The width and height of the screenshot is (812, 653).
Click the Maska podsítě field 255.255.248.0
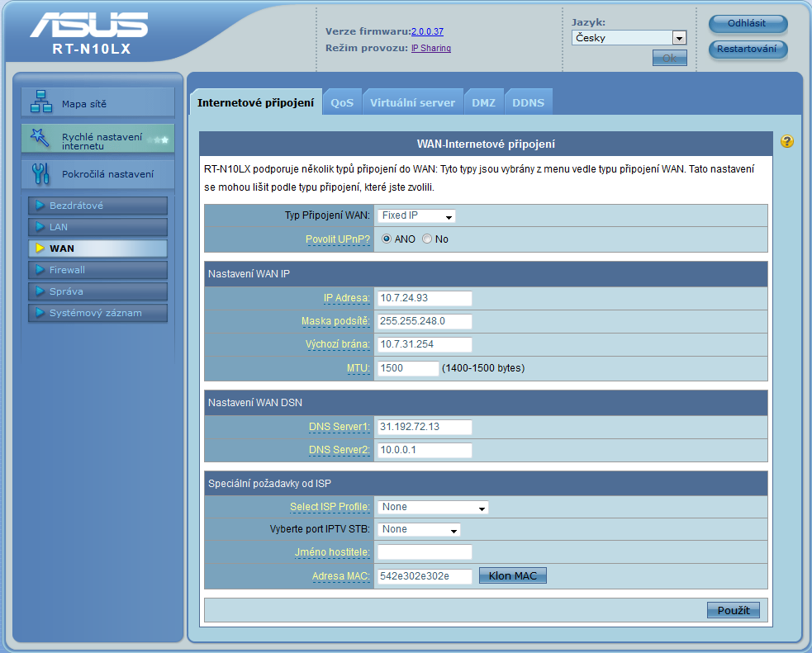pos(425,321)
